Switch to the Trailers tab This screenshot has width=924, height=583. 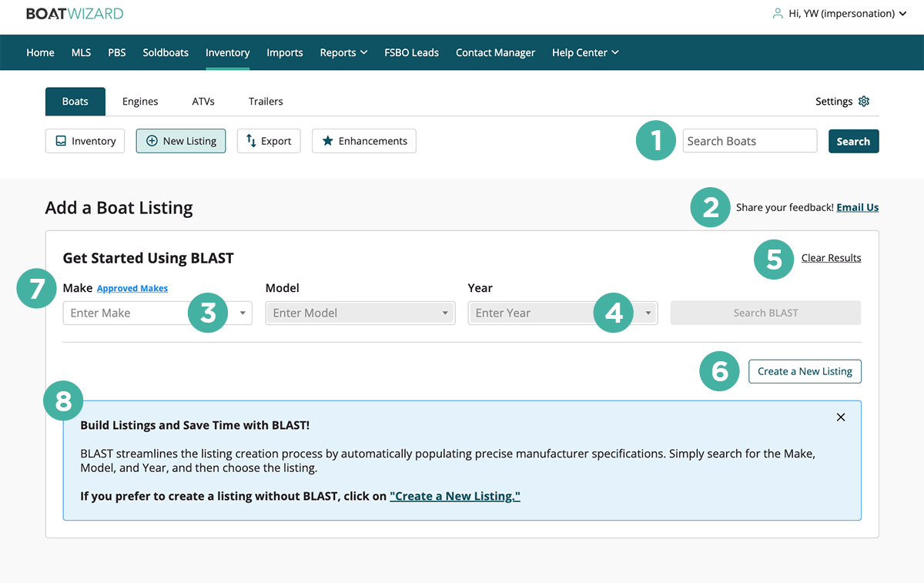[266, 101]
